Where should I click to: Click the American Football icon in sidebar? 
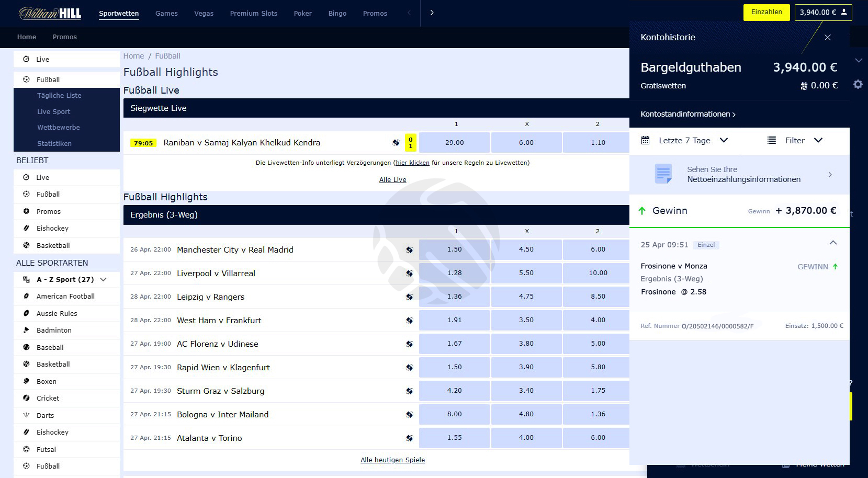[x=26, y=296]
